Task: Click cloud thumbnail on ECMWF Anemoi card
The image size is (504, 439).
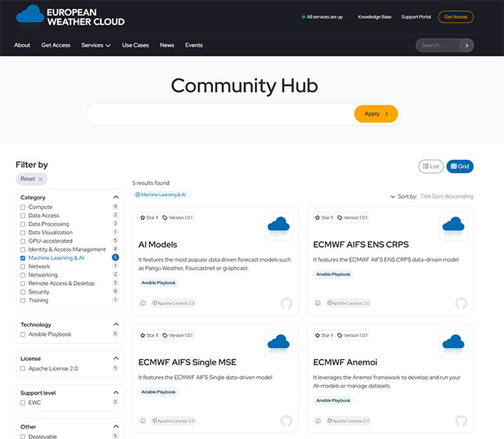Action: [x=453, y=344]
